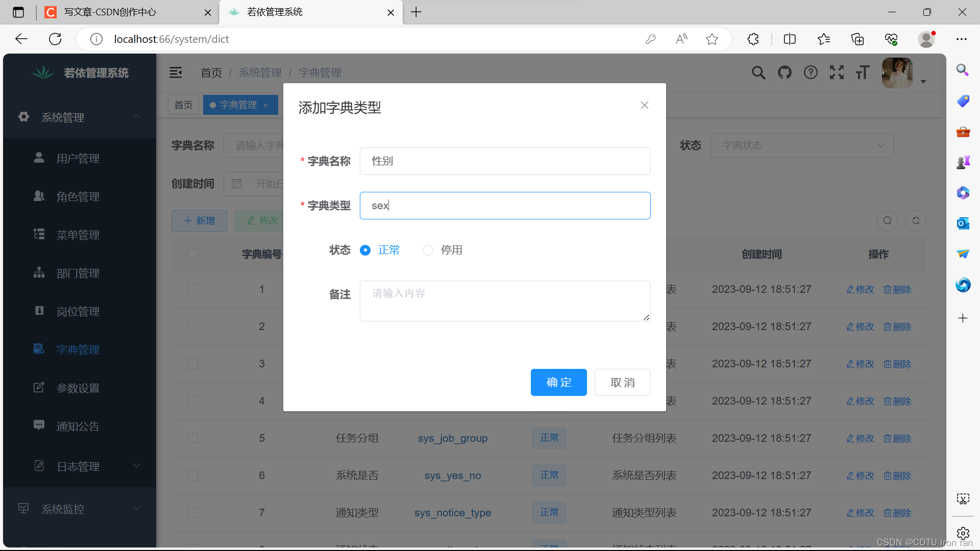Click the 备注 remarks textarea
Image resolution: width=980 pixels, height=551 pixels.
coord(505,301)
